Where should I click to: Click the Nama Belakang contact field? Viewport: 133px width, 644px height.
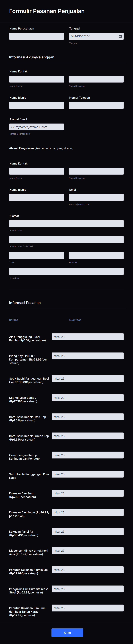coord(96,79)
